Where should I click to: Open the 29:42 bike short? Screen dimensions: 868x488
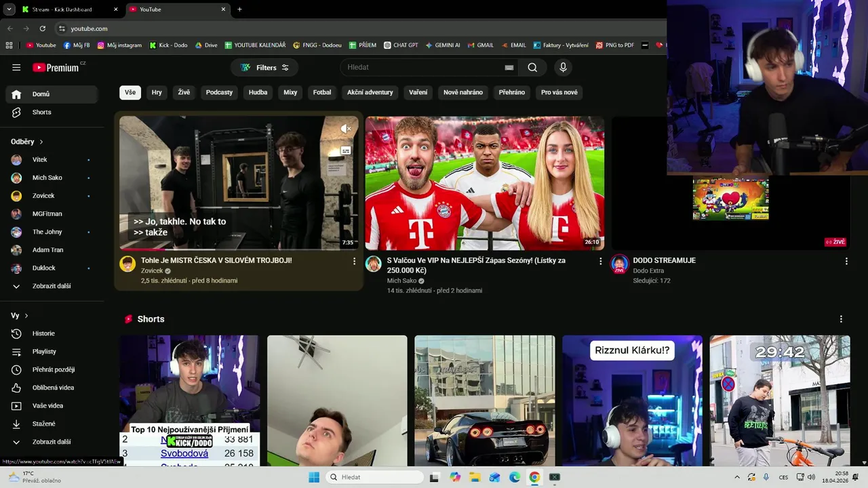click(780, 401)
